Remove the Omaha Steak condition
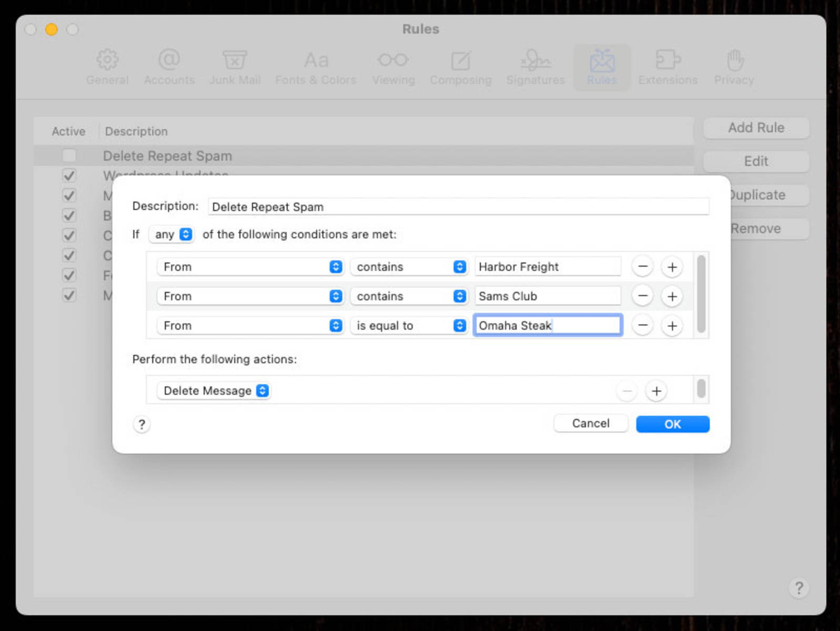Screen dimensions: 840x631 [x=642, y=325]
